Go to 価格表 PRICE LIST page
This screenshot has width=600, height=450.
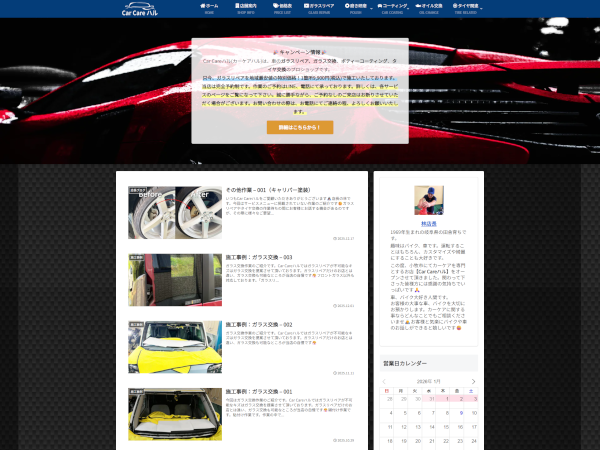pos(283,9)
